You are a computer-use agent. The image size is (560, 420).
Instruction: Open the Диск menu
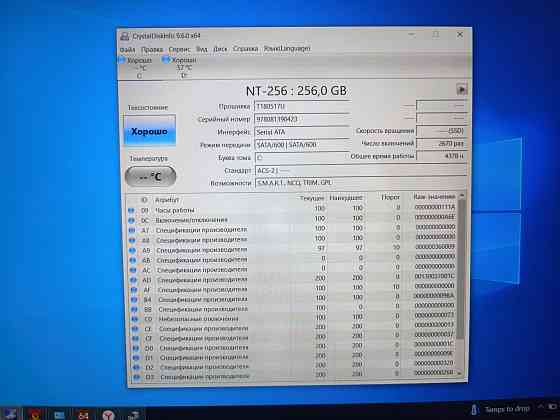point(220,49)
